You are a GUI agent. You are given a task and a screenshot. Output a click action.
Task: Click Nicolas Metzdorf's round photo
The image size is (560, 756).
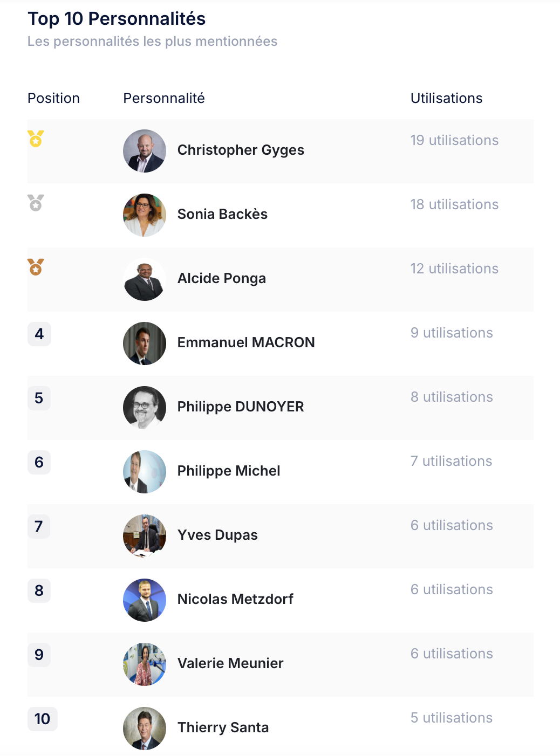[145, 600]
